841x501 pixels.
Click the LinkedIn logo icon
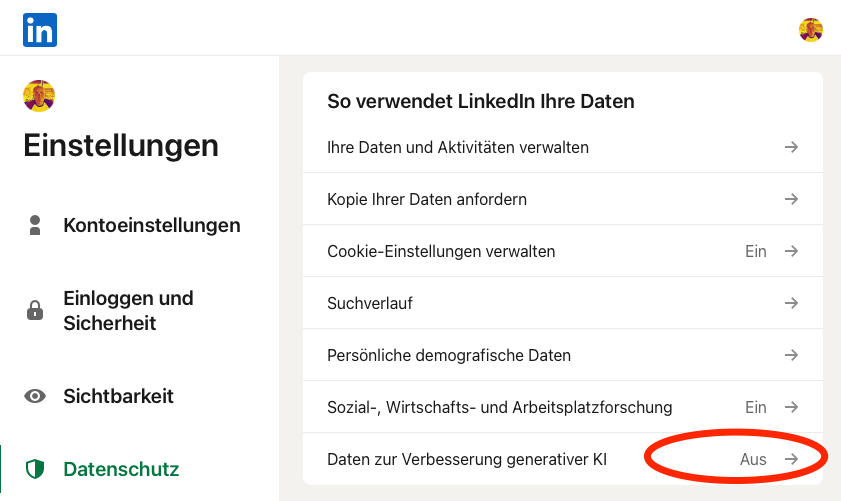tap(40, 30)
